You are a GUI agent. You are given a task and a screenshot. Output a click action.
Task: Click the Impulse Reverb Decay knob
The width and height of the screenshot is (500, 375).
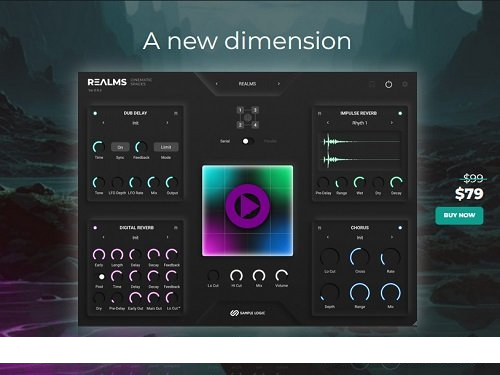(396, 183)
